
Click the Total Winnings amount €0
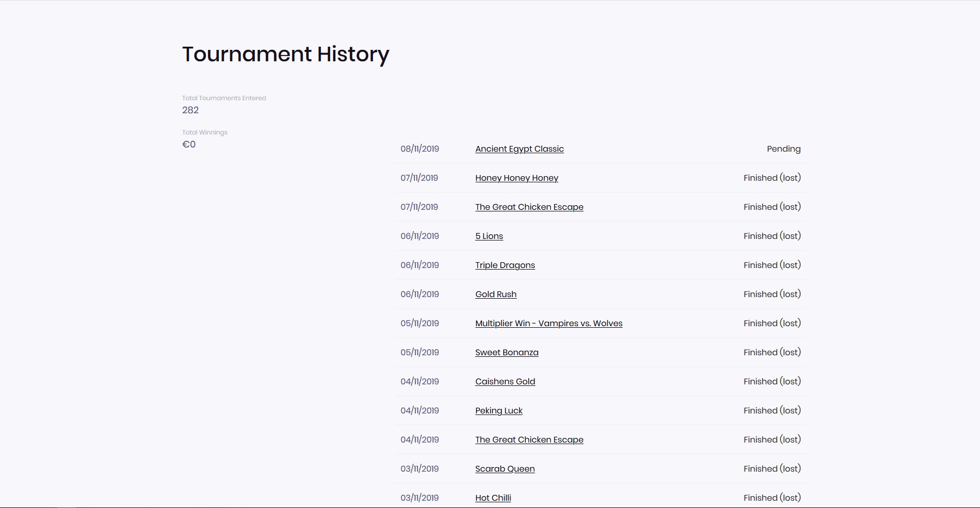(189, 144)
